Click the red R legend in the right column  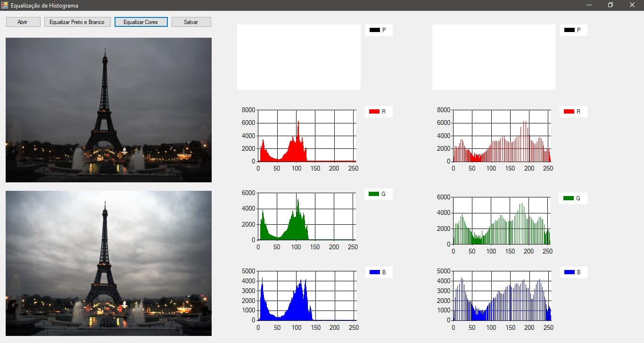click(x=573, y=111)
